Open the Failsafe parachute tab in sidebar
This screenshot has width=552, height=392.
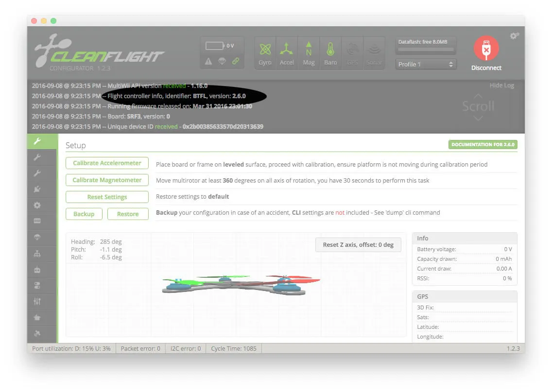point(37,237)
